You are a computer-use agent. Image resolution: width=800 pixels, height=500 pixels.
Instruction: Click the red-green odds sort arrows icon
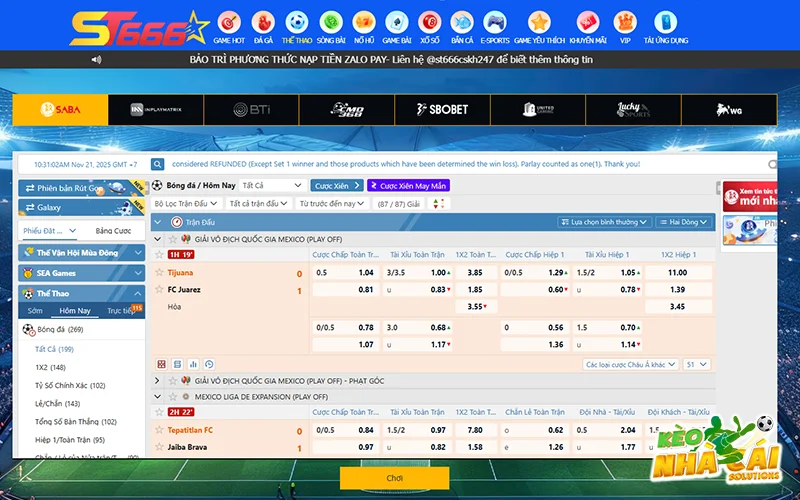click(x=438, y=204)
